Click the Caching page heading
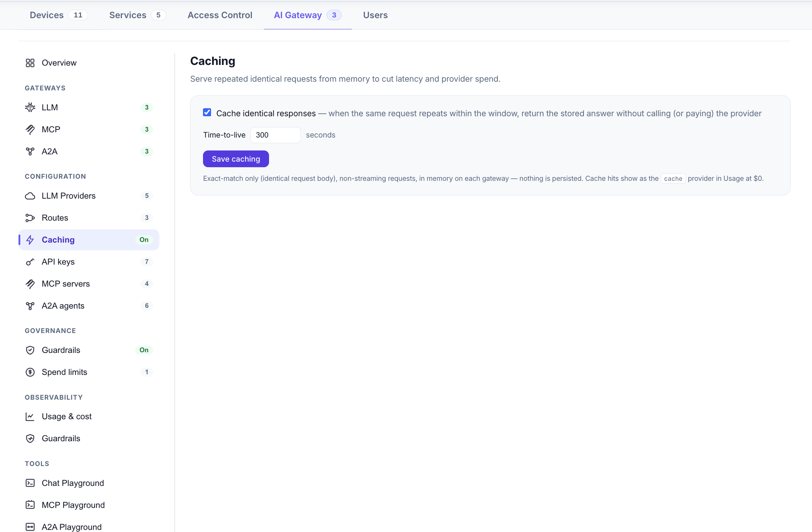812x532 pixels. (x=213, y=61)
